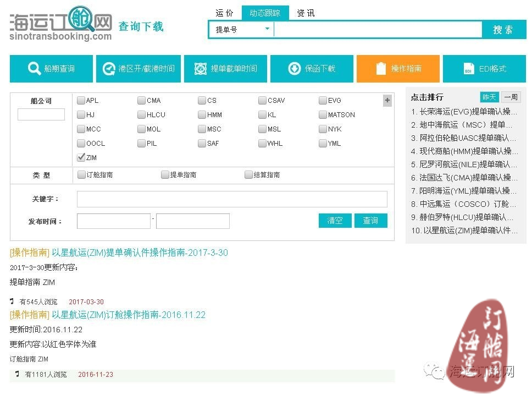Screen dimensions: 532x395
Task: Check the MATSON carrier checkbox
Action: click(322, 114)
